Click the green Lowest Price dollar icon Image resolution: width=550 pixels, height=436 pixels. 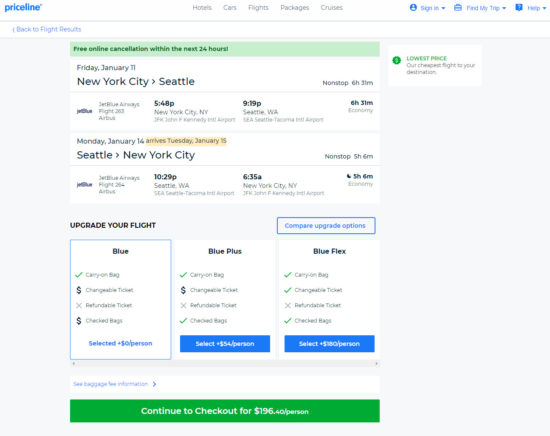tap(396, 60)
